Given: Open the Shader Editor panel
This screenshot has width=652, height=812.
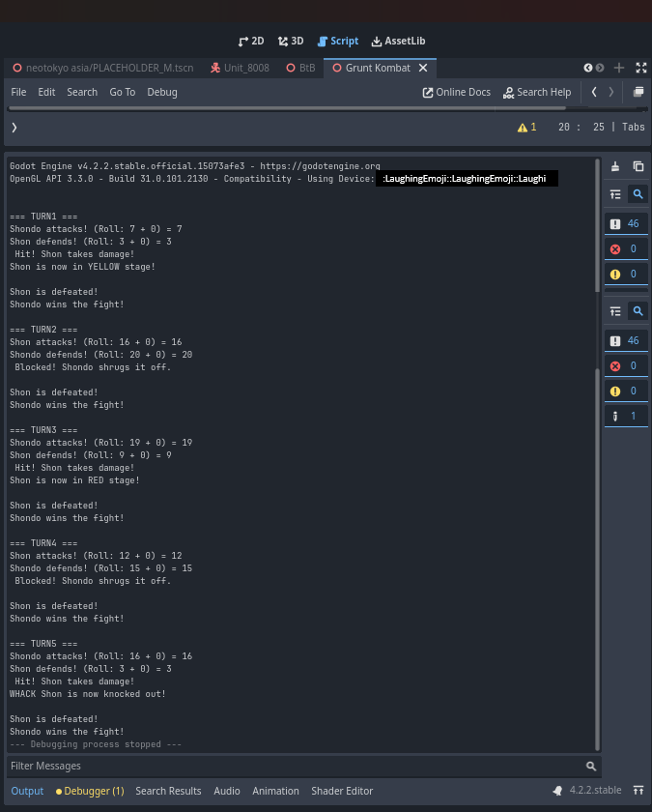Looking at the screenshot, I should (x=342, y=791).
